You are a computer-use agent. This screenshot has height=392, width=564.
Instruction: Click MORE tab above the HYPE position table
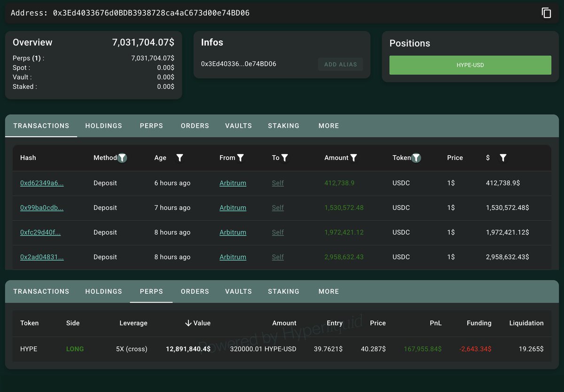click(329, 291)
